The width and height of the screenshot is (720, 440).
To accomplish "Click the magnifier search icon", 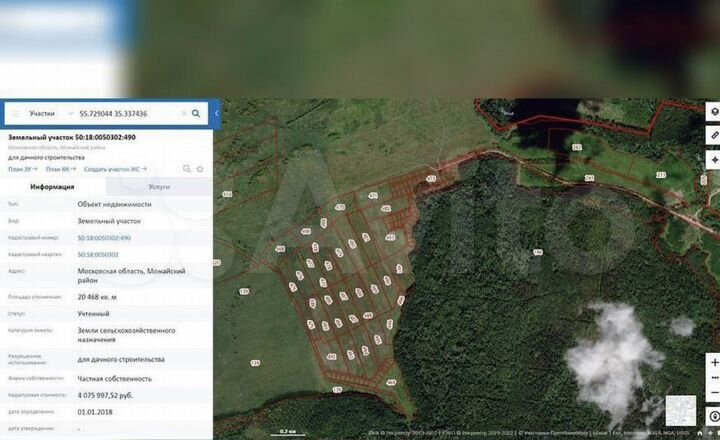I will (x=196, y=114).
